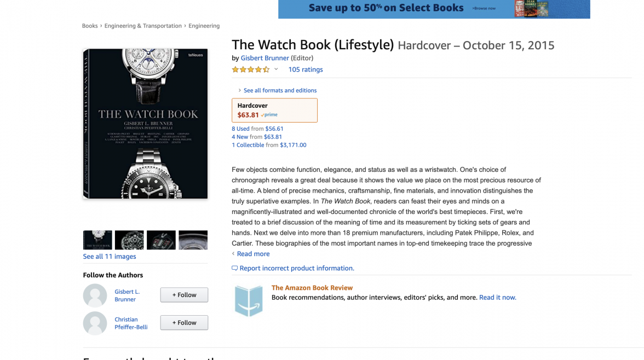View 8 Used offers link

(240, 129)
